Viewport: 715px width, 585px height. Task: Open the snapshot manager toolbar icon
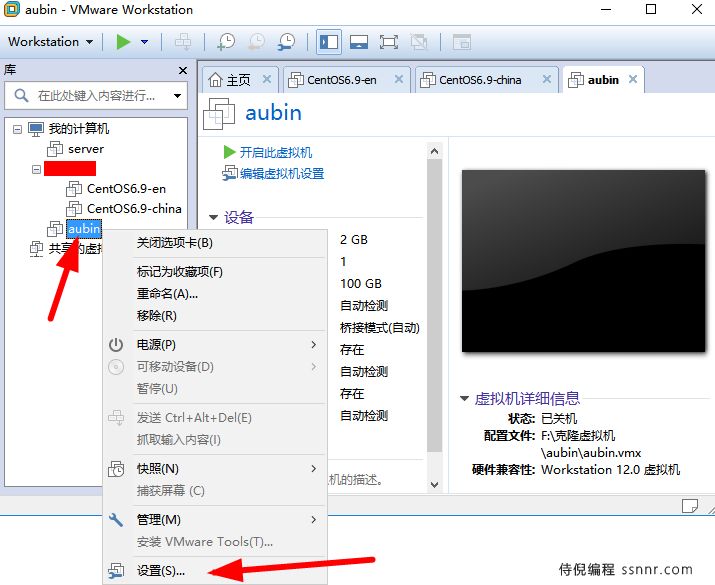[x=286, y=42]
